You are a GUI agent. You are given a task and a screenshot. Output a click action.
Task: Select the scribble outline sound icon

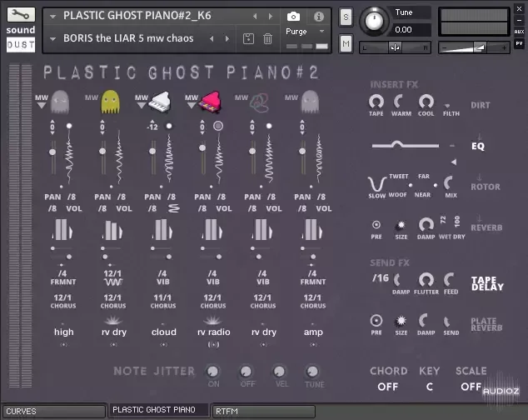[259, 102]
